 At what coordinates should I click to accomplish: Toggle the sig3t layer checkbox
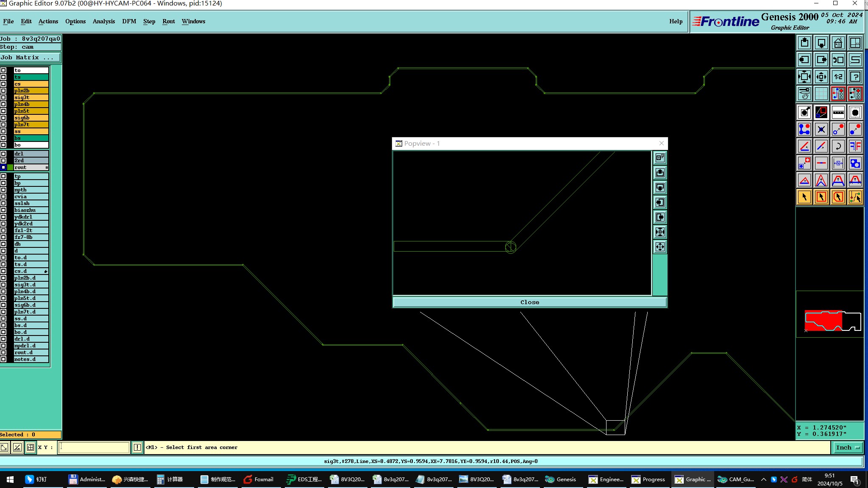[x=3, y=97]
